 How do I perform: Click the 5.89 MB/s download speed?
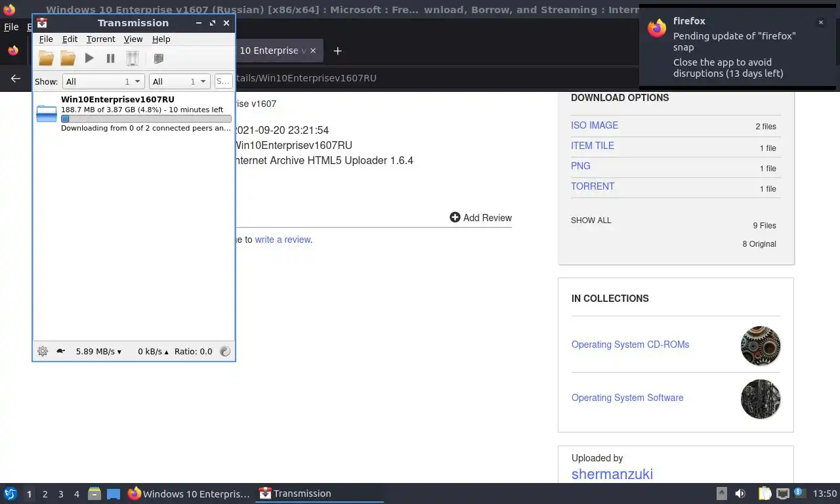click(x=98, y=352)
